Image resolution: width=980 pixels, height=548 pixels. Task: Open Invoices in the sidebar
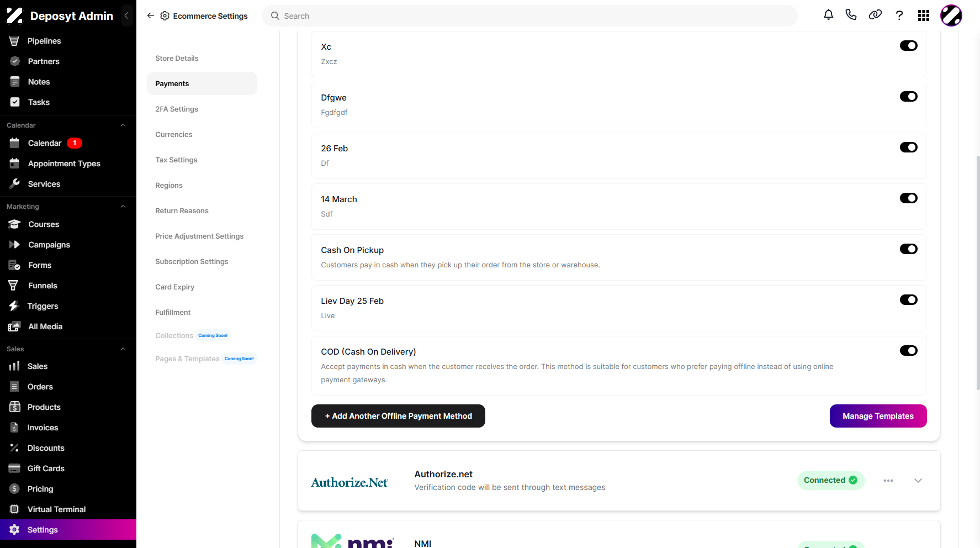[43, 428]
